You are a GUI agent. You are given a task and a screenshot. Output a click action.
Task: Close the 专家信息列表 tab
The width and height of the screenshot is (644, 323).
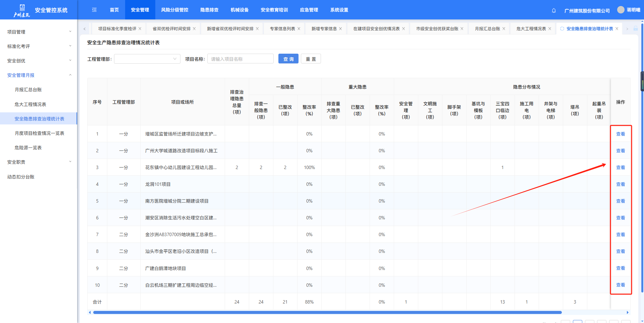click(299, 29)
